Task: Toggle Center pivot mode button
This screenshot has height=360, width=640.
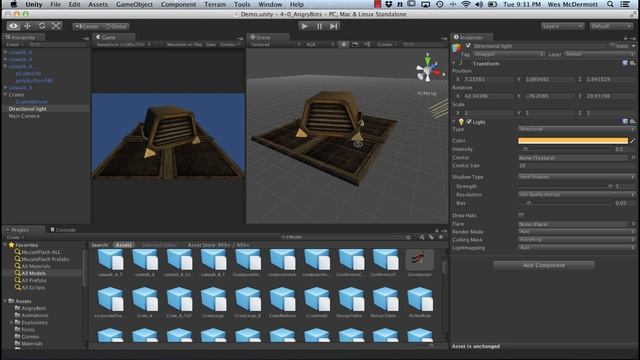Action: (87, 27)
